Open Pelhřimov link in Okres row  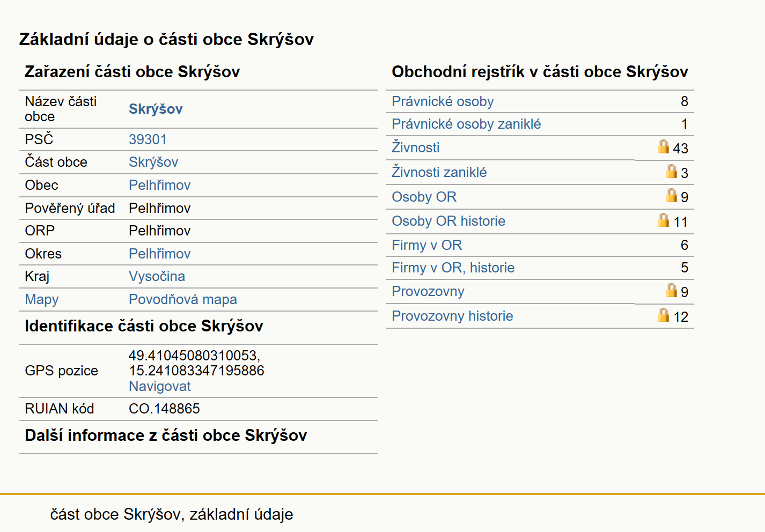coord(159,254)
